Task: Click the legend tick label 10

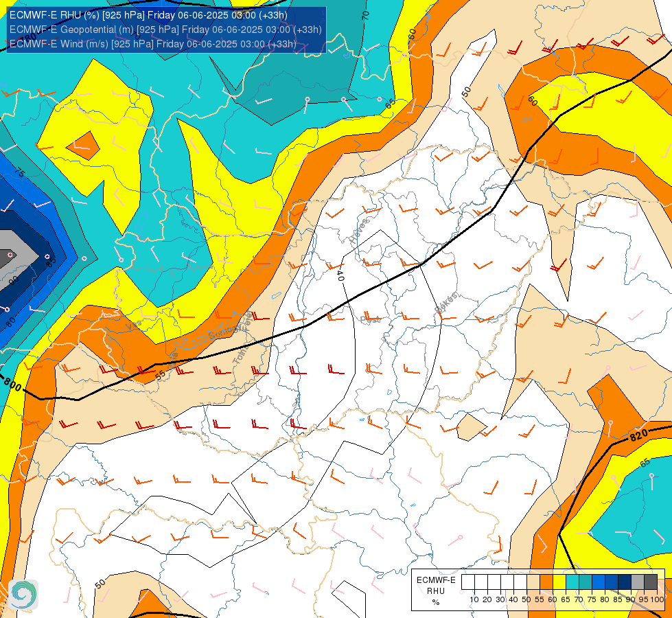Action: pyautogui.click(x=474, y=599)
